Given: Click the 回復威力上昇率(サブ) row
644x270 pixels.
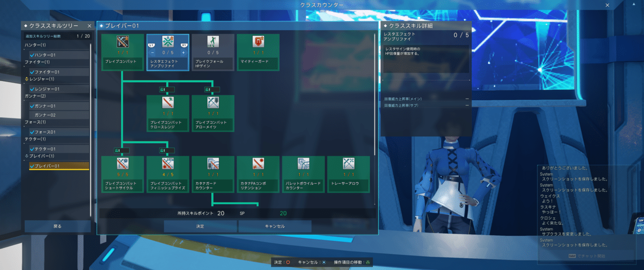Looking at the screenshot, I should [426, 105].
